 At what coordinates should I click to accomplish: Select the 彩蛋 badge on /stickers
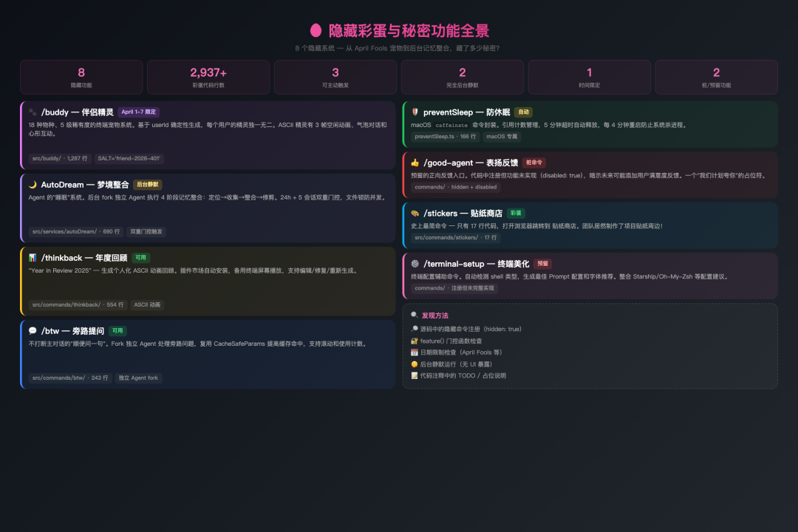point(516,214)
